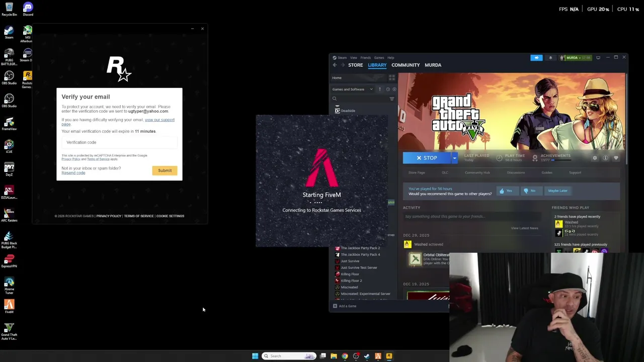644x362 pixels.
Task: Switch the Steam library to grid view
Action: [392, 78]
